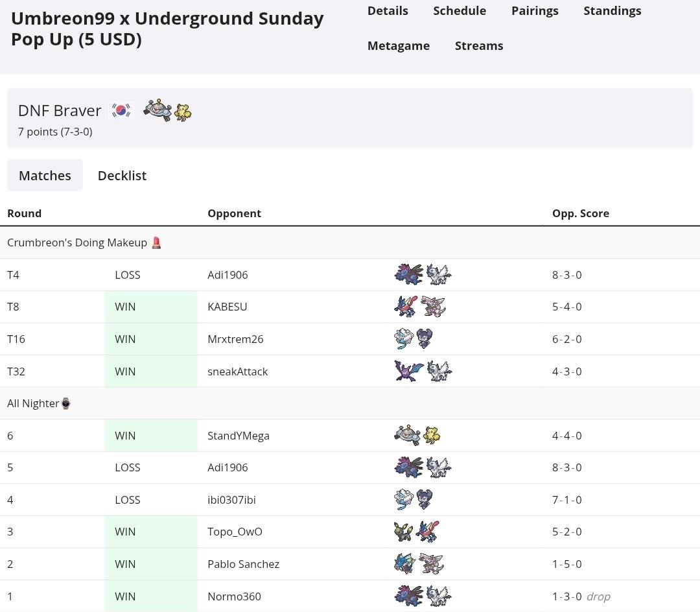The width and height of the screenshot is (700, 612).
Task: Select the Matches tab
Action: point(45,175)
